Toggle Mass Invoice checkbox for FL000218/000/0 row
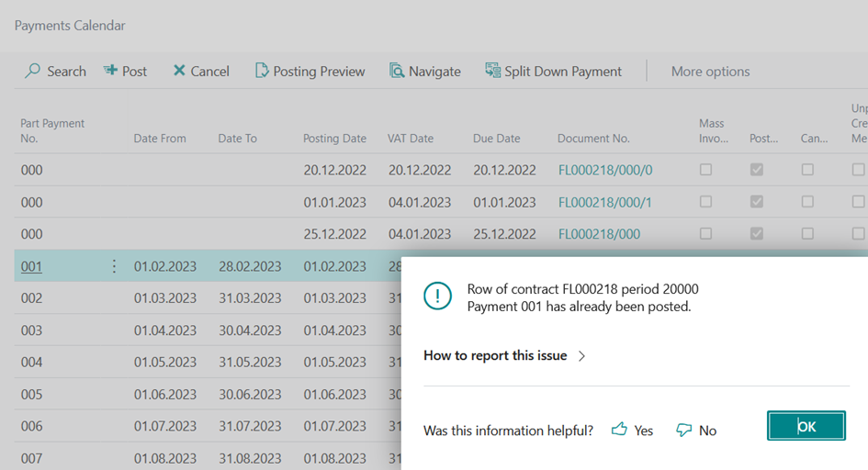868x470 pixels. [x=705, y=170]
